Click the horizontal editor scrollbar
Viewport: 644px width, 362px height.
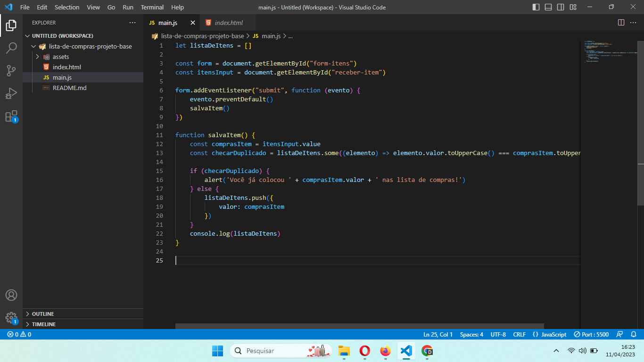click(x=359, y=326)
